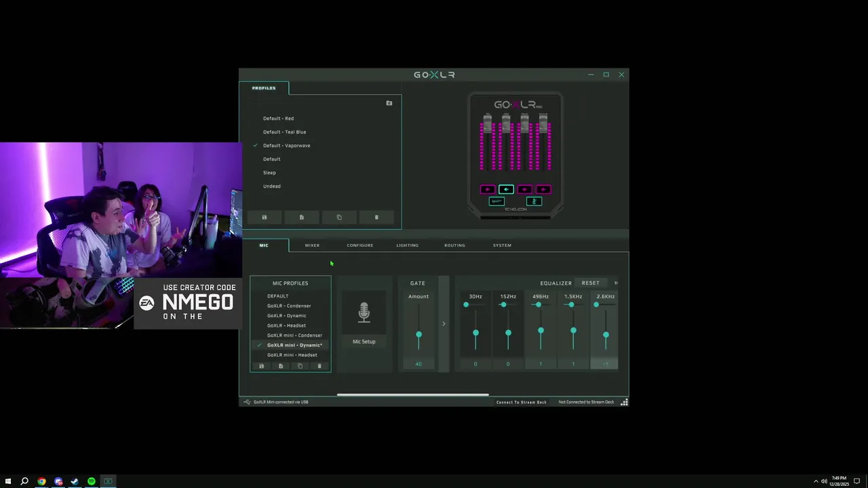Image resolution: width=868 pixels, height=488 pixels.
Task: Select GoXLR mini - Condenser mic profile
Action: tap(294, 335)
